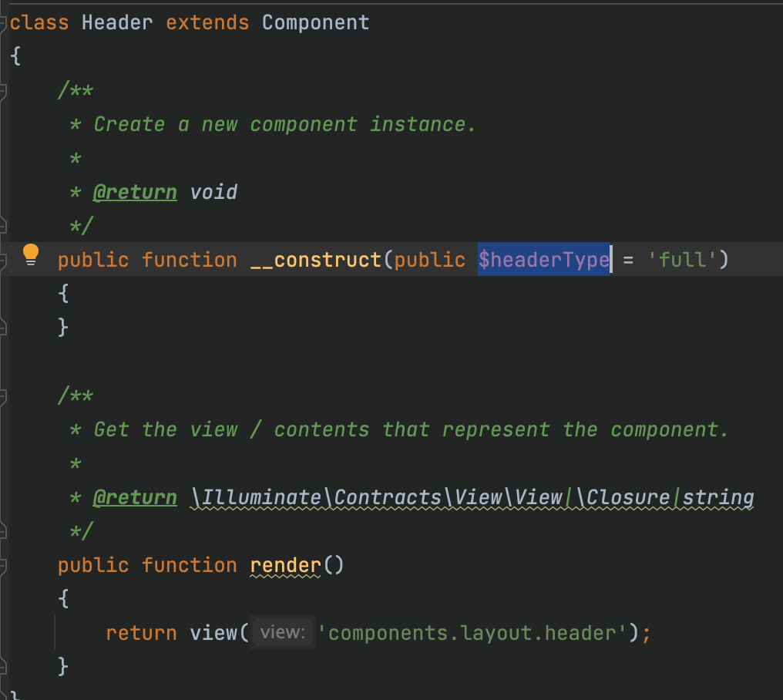
Task: Click the comment 'Create a new component instance.'
Action: [284, 124]
